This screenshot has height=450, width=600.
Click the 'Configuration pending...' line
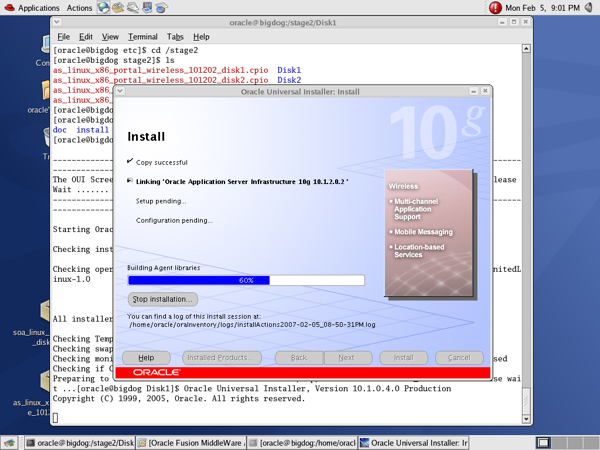pyautogui.click(x=174, y=220)
